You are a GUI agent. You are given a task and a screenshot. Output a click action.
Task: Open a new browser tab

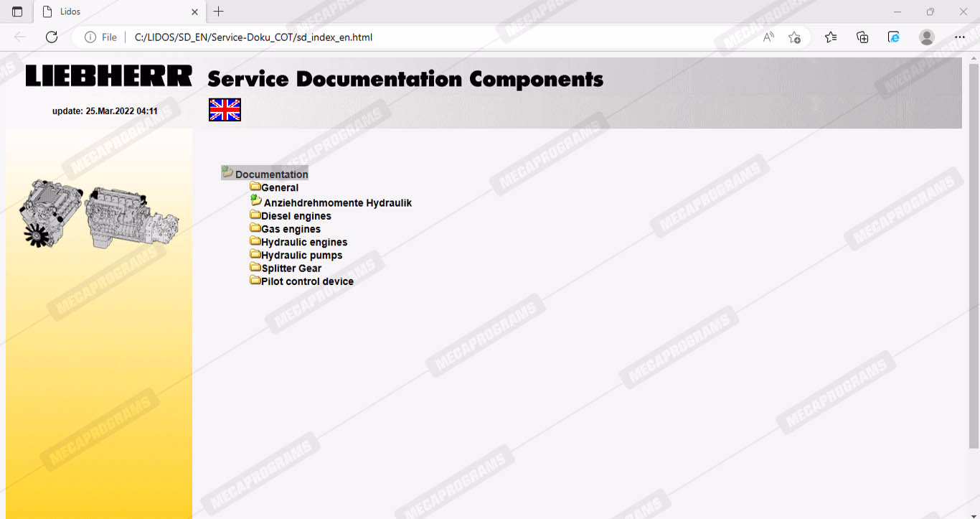click(x=219, y=11)
